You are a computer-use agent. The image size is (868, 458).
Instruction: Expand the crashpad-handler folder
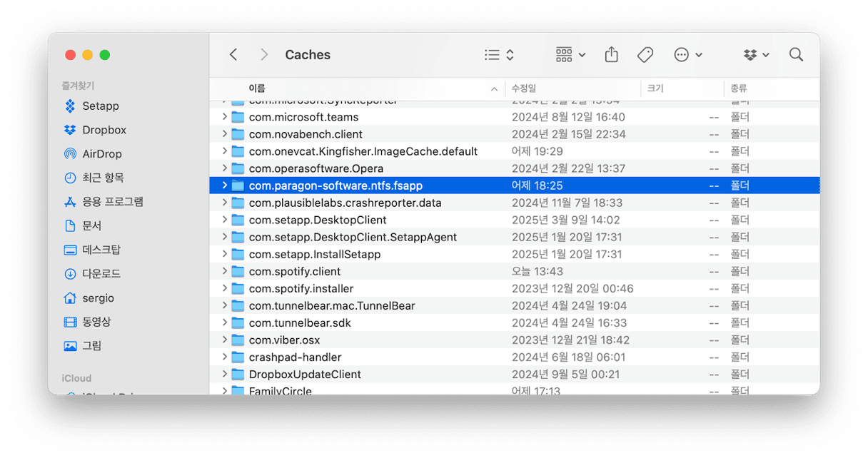tap(224, 357)
